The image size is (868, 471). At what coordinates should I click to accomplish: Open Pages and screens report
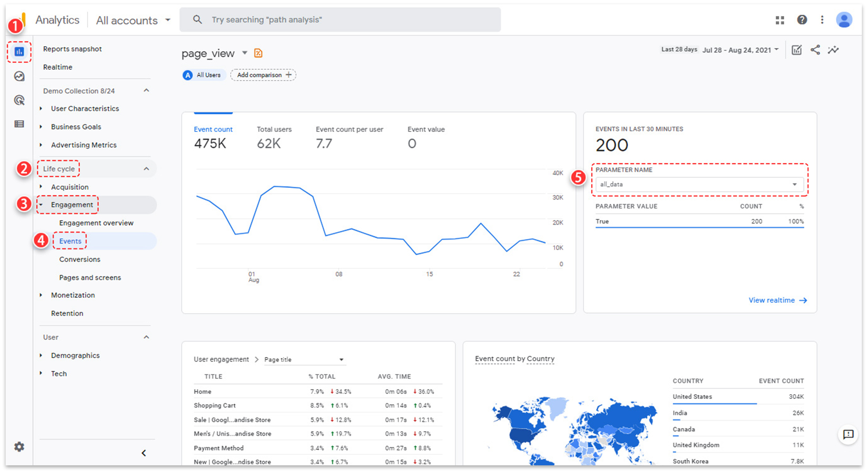pyautogui.click(x=90, y=277)
